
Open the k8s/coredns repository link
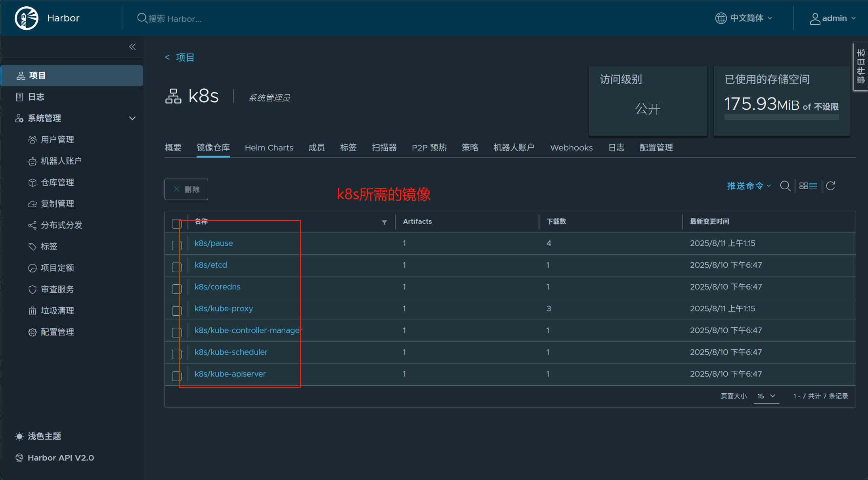pyautogui.click(x=217, y=287)
